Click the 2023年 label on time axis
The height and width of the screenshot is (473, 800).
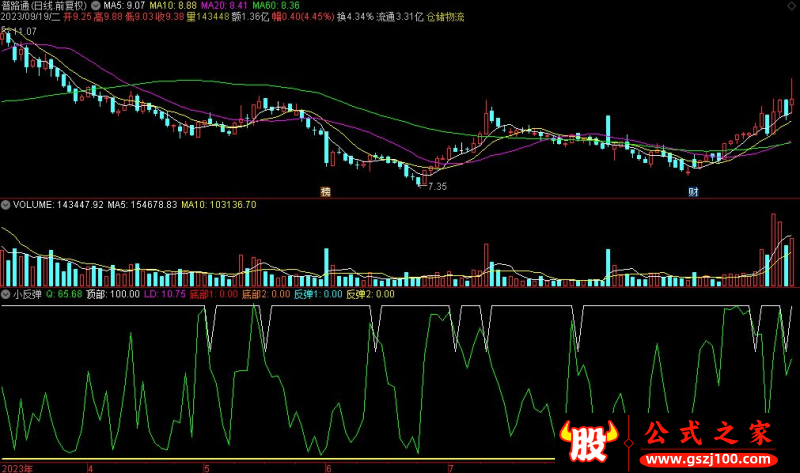[17, 468]
